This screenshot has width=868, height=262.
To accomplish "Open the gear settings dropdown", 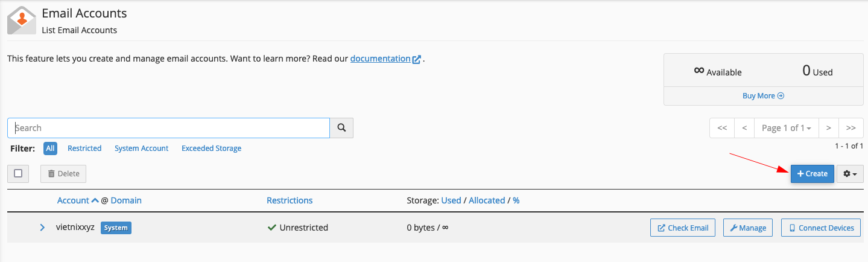I will [850, 174].
